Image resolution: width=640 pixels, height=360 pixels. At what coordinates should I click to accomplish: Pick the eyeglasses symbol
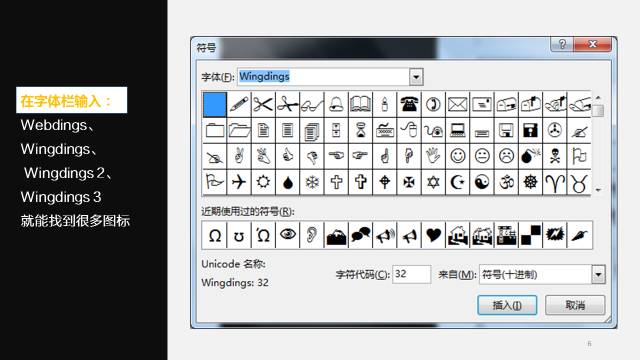pos(312,104)
